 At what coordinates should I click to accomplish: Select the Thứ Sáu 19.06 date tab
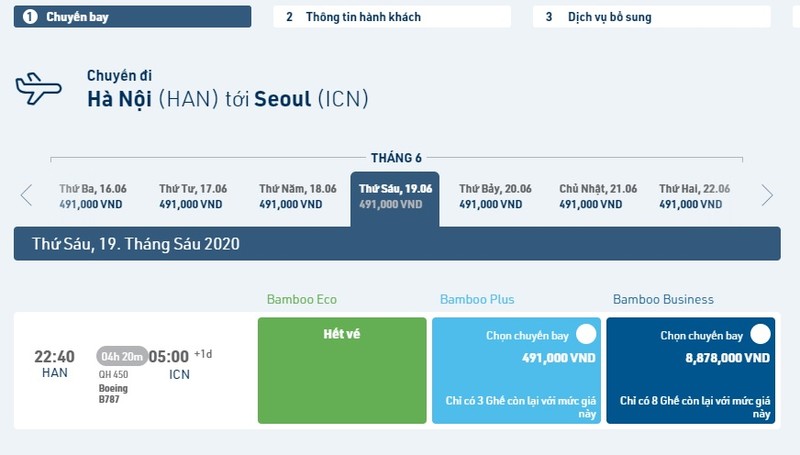tap(395, 199)
